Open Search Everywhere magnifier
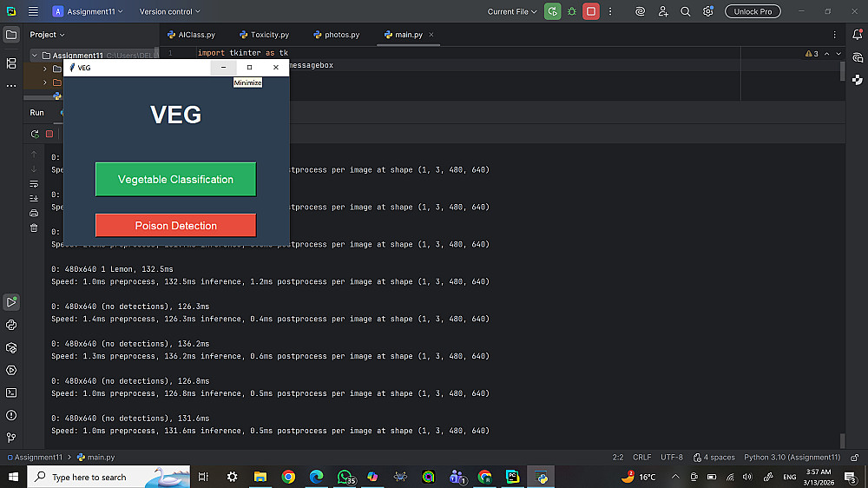 (686, 11)
